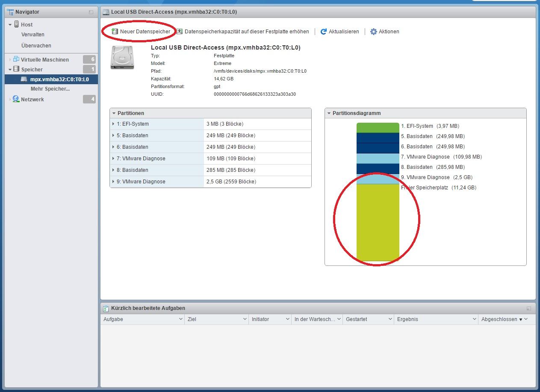Click the 9. VMware Diagnose (2,5 GB) legend
Viewport: 540px width, 392px height.
coord(437,177)
